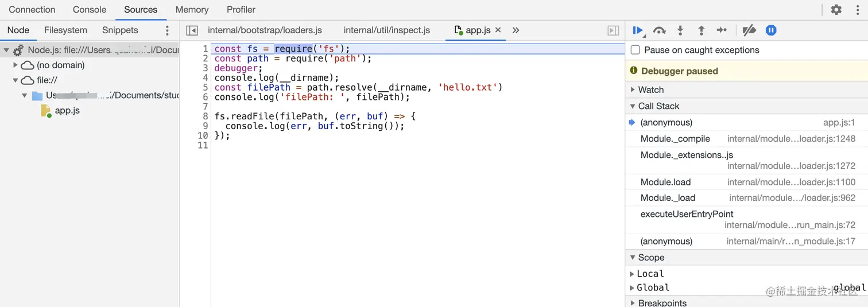Image resolution: width=868 pixels, height=307 pixels.
Task: Open internal/bootstrap/loaders.js file tab
Action: [x=265, y=30]
